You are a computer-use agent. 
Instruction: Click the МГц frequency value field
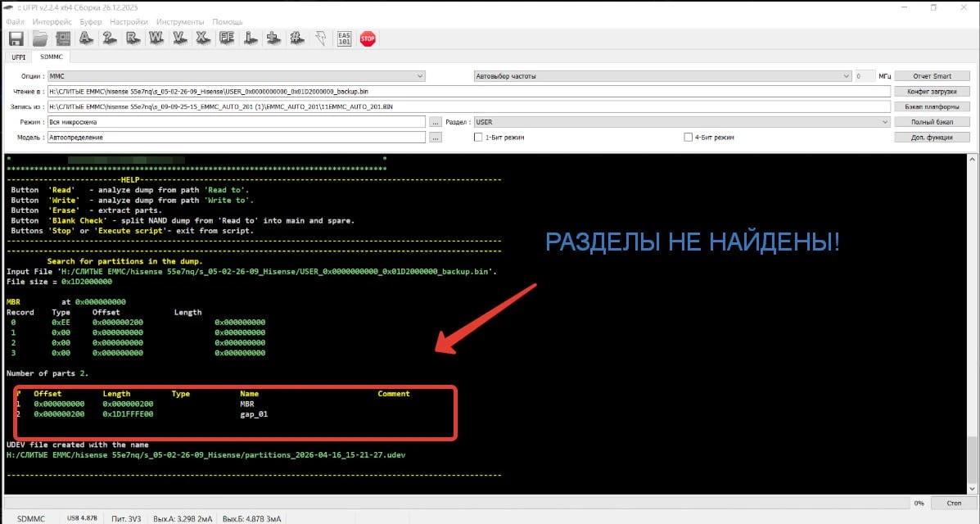(865, 76)
